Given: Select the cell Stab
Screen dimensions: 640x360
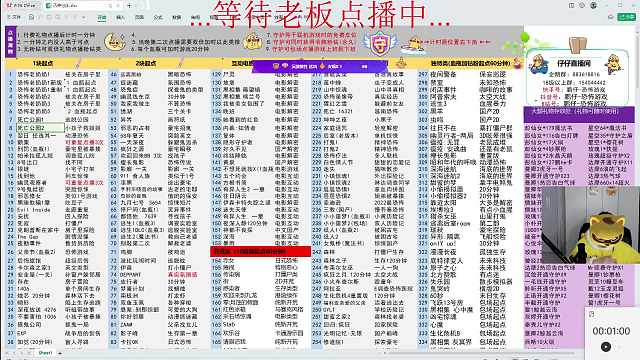Looking at the screenshot, I should pos(229,324).
